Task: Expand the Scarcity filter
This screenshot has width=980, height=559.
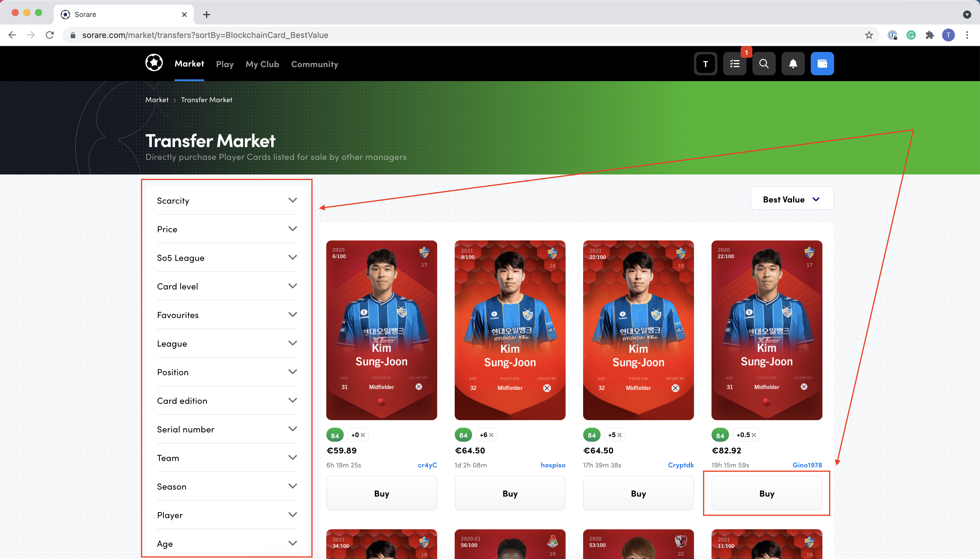Action: point(227,200)
